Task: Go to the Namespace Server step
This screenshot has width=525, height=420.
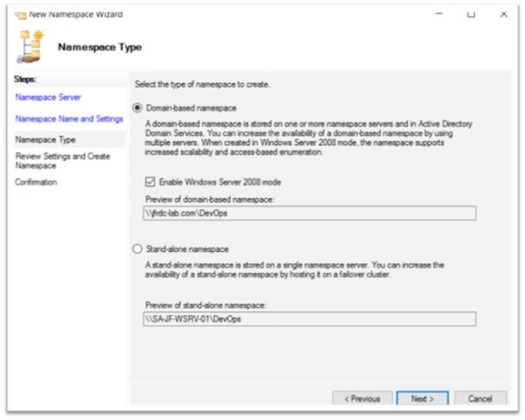Action: click(48, 97)
